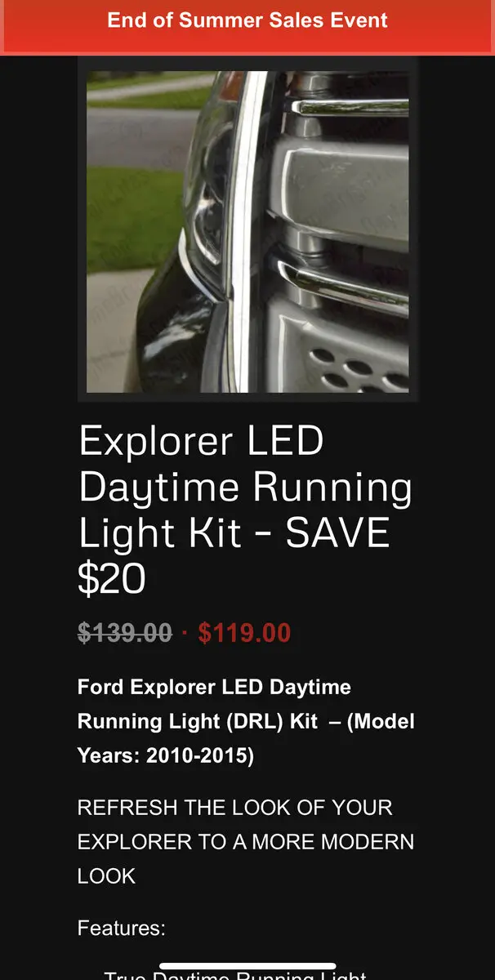Click the Explorer LED Daytime Running Light Kit title

pyautogui.click(x=245, y=510)
